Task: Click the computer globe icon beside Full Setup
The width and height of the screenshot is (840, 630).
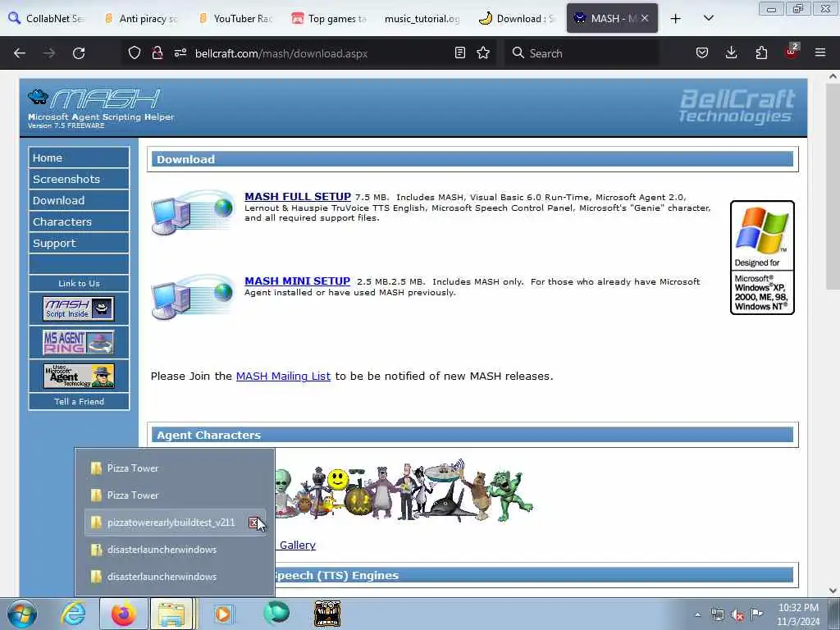Action: click(192, 212)
